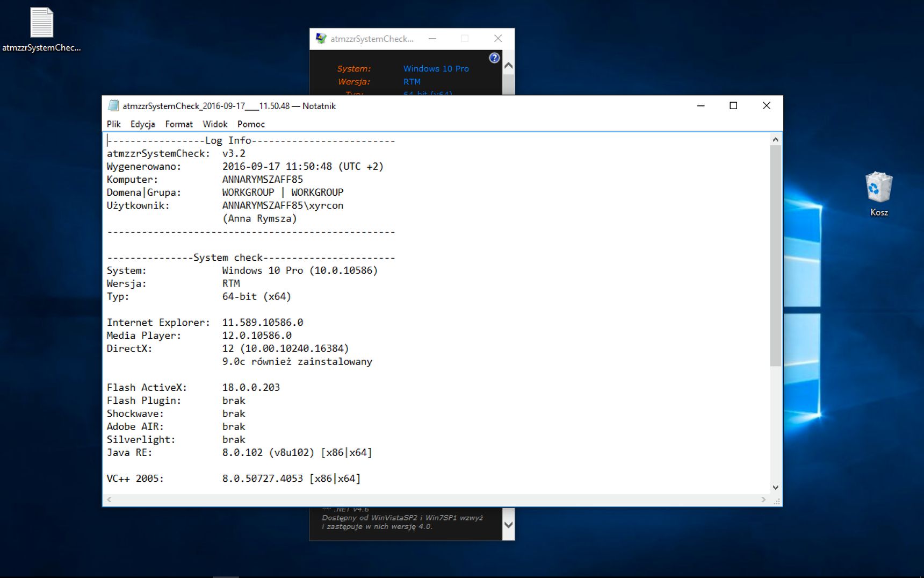Click the 'Adobe AIR:' line label
The width and height of the screenshot is (924, 578).
(135, 427)
